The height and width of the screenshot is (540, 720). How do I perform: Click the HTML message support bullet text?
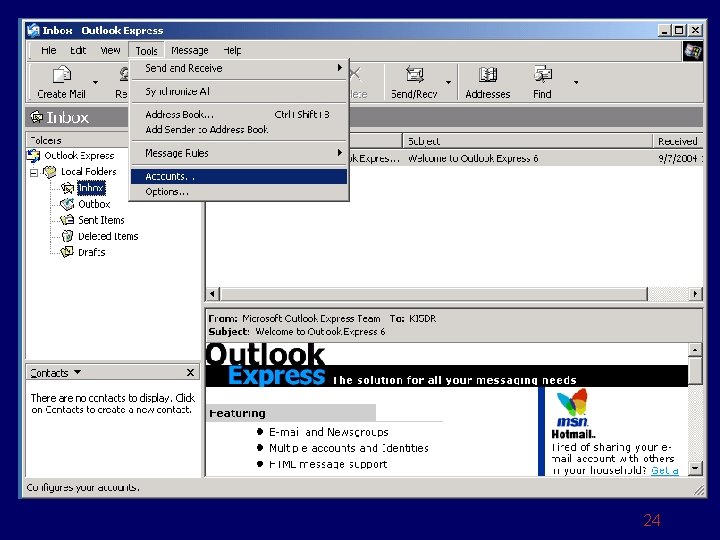[328, 464]
